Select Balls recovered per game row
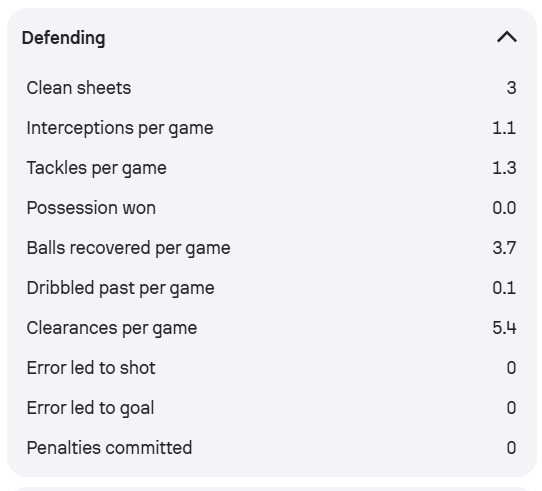Viewport: 542px width, 491px height. click(272, 248)
